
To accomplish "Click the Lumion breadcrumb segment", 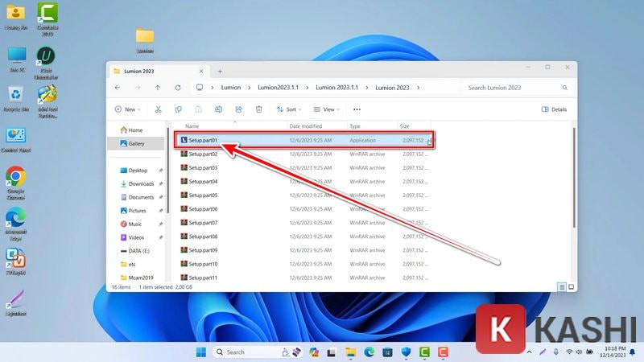I will pyautogui.click(x=231, y=88).
